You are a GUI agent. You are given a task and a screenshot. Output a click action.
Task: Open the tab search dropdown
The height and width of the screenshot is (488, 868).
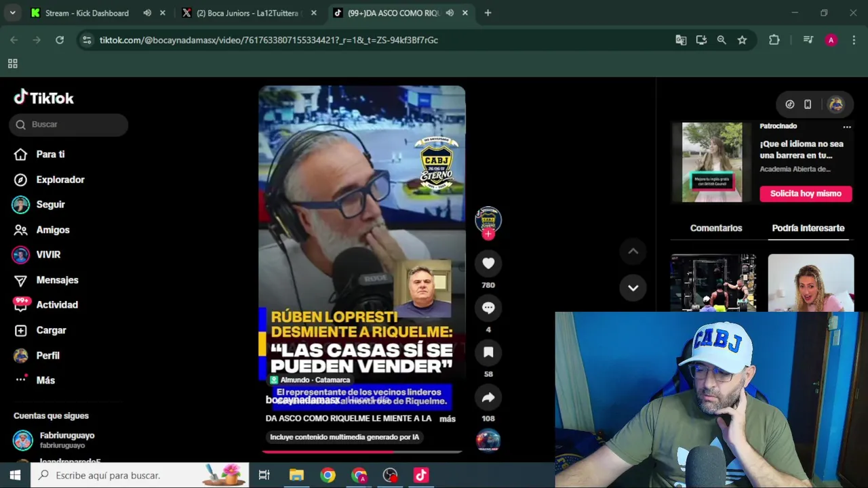pos(12,13)
